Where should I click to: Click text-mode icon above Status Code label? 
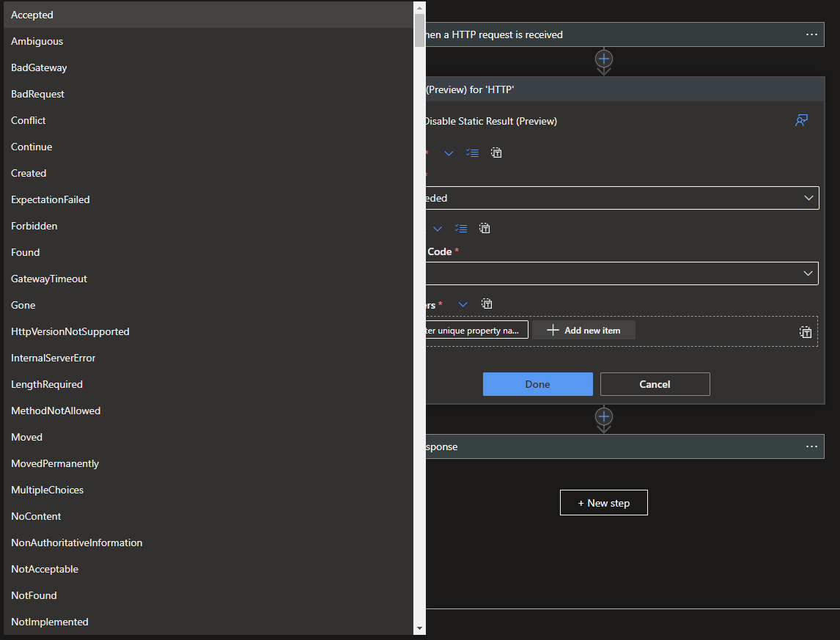click(485, 228)
